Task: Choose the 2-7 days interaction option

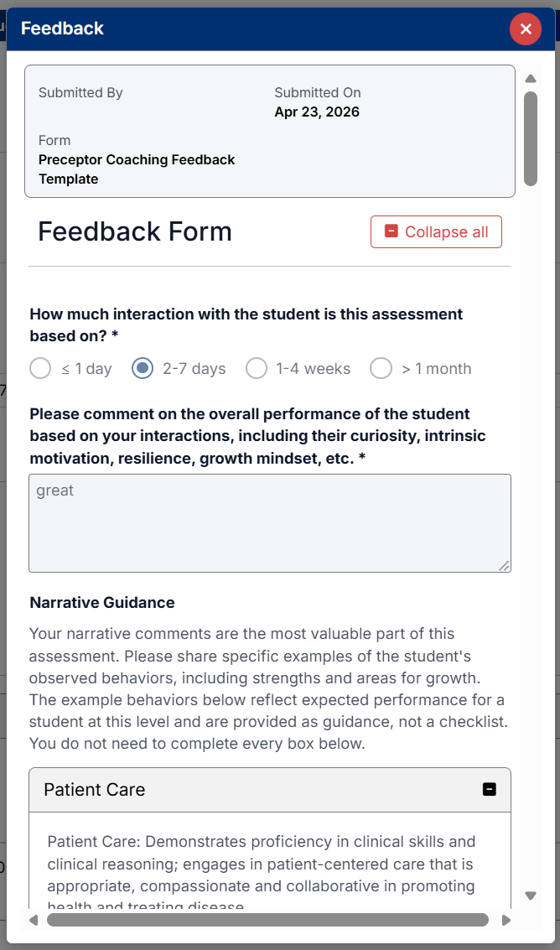Action: [143, 369]
